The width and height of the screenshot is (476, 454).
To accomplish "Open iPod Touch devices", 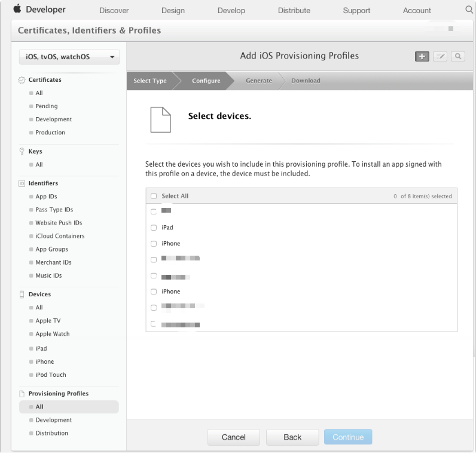I will click(51, 375).
